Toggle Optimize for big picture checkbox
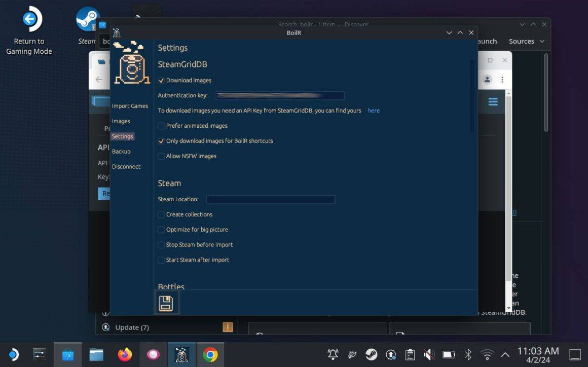This screenshot has height=367, width=588. click(161, 230)
